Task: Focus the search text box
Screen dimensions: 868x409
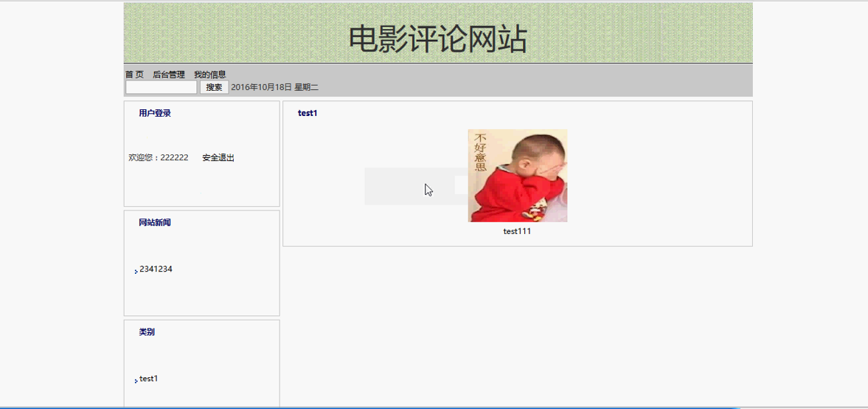Action: tap(161, 87)
